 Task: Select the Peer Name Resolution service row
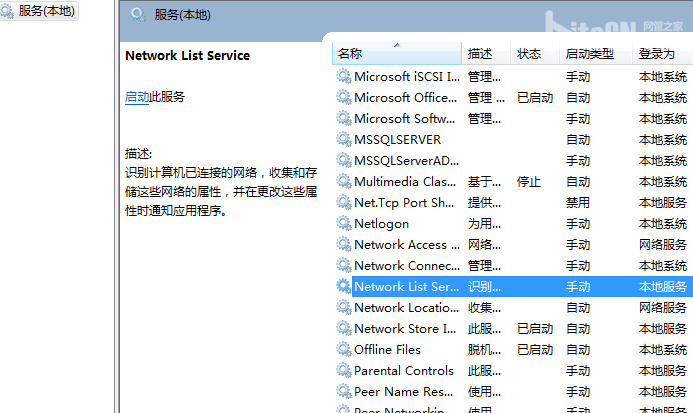[x=513, y=391]
